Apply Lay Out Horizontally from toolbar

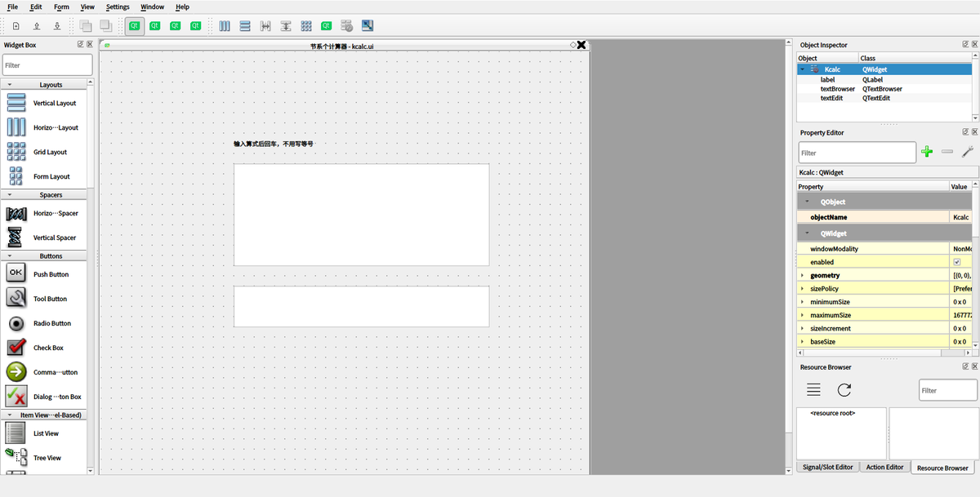click(x=225, y=26)
